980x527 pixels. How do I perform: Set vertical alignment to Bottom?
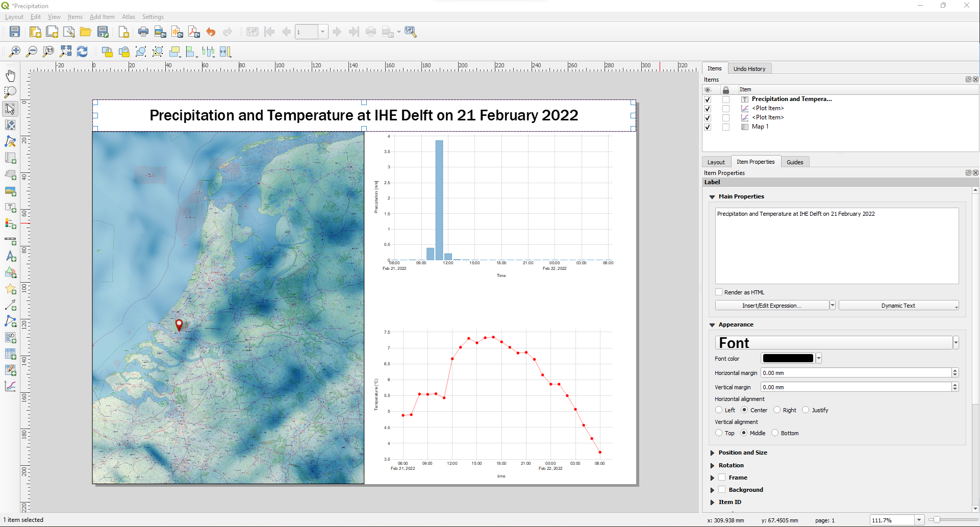click(775, 433)
